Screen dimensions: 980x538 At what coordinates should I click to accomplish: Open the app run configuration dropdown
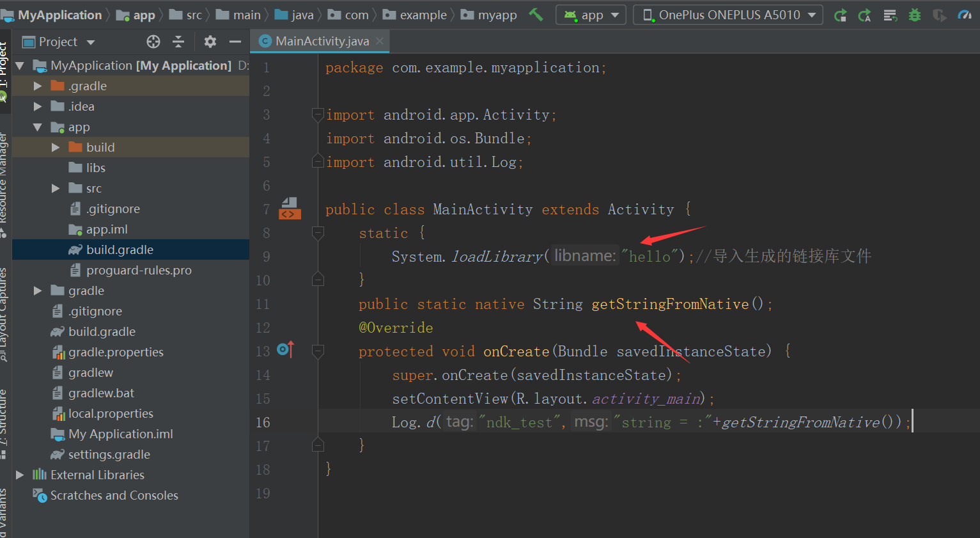[x=591, y=15]
